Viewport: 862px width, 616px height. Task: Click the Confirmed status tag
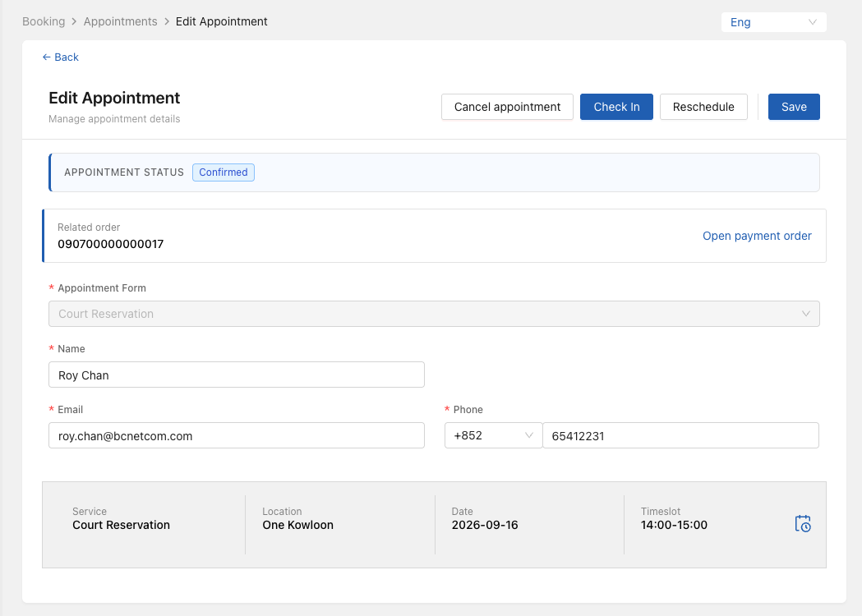[224, 172]
